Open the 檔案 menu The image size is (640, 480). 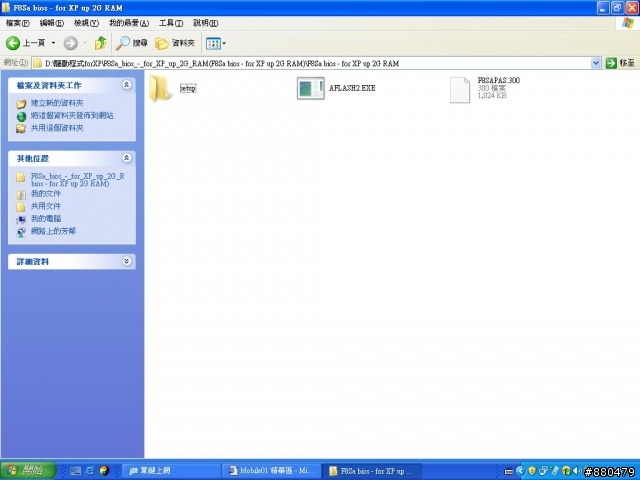click(x=18, y=23)
